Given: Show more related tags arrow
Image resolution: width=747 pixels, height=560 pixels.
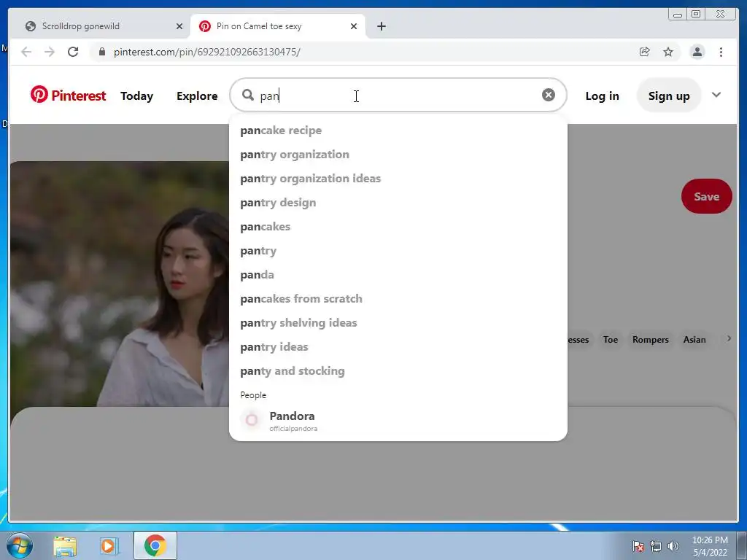Looking at the screenshot, I should (x=729, y=338).
